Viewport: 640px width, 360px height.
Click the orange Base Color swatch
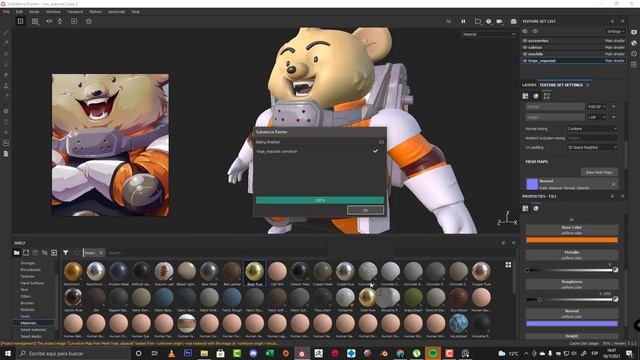click(571, 240)
